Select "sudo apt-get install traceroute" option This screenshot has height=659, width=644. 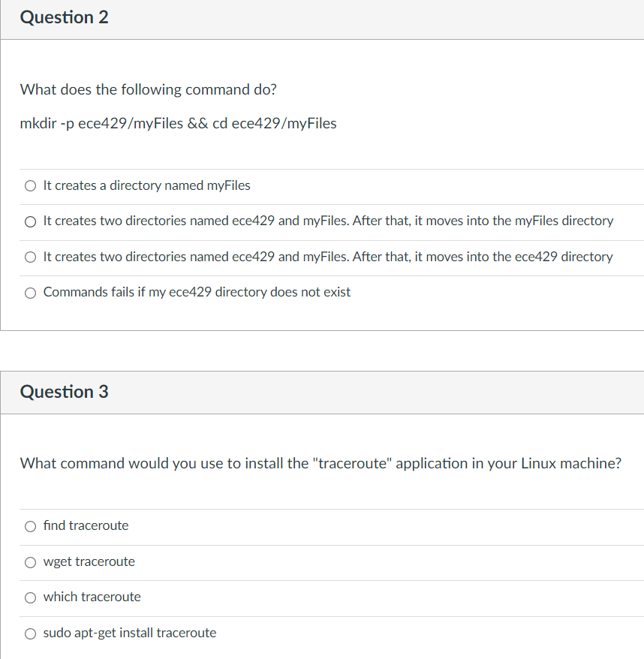[x=30, y=633]
